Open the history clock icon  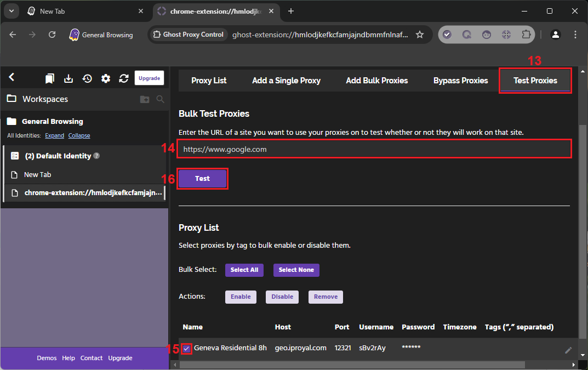87,78
